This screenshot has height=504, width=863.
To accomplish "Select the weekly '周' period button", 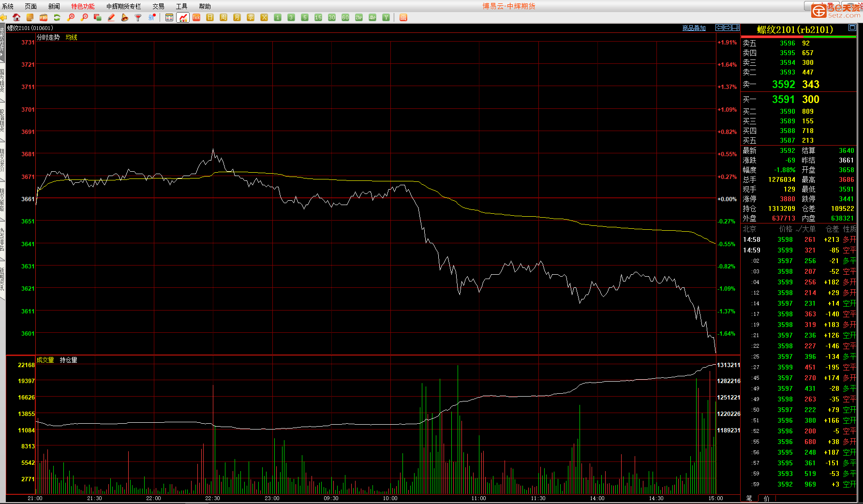I will point(223,17).
